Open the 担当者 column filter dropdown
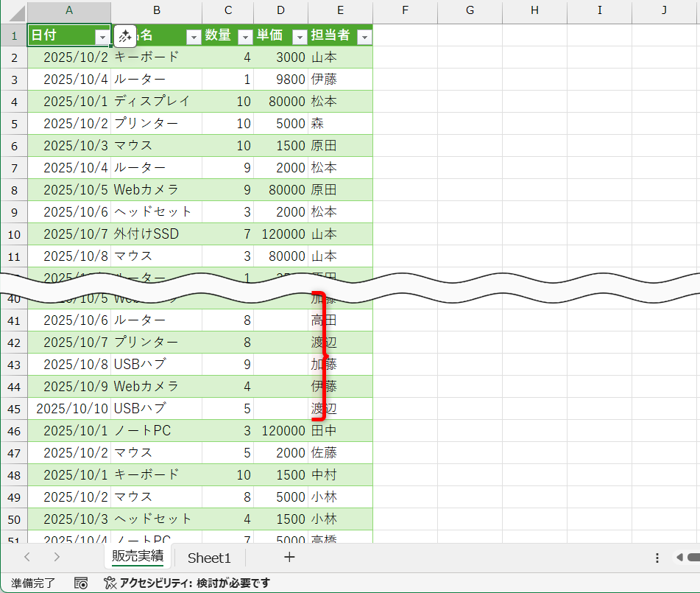The image size is (700, 593). [365, 37]
